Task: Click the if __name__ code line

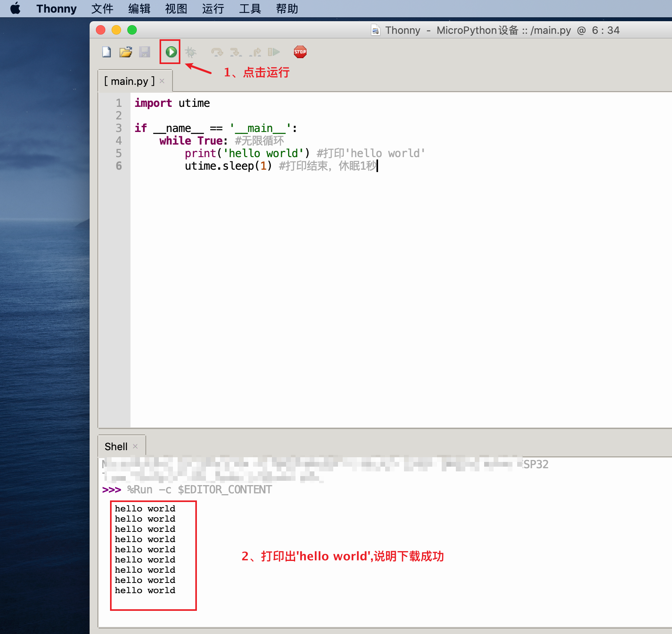Action: coord(216,128)
